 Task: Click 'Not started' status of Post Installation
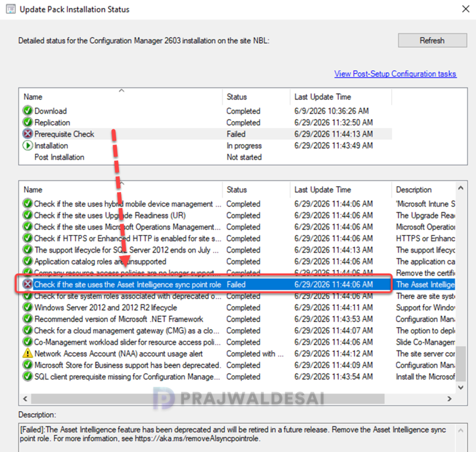[x=244, y=157]
